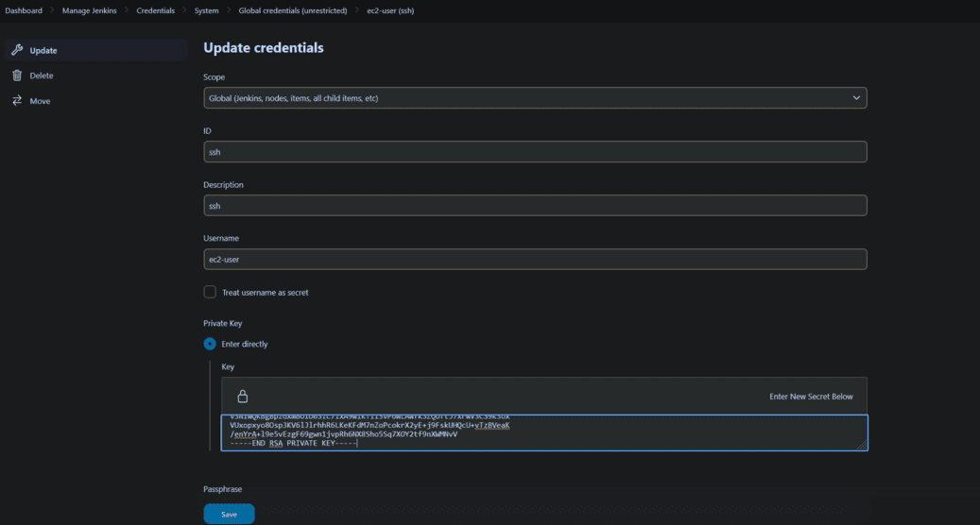Select Move in the side menu
Screen dimensions: 980x525
tap(40, 101)
